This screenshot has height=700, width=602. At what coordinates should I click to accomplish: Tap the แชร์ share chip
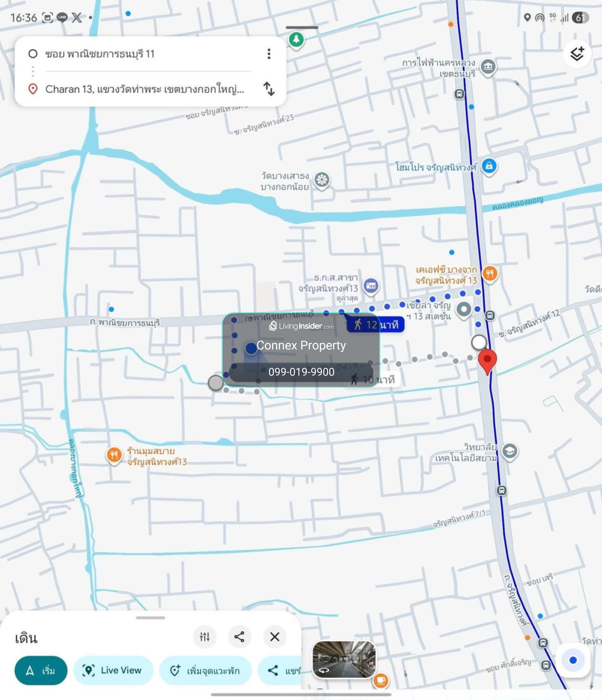tap(280, 670)
